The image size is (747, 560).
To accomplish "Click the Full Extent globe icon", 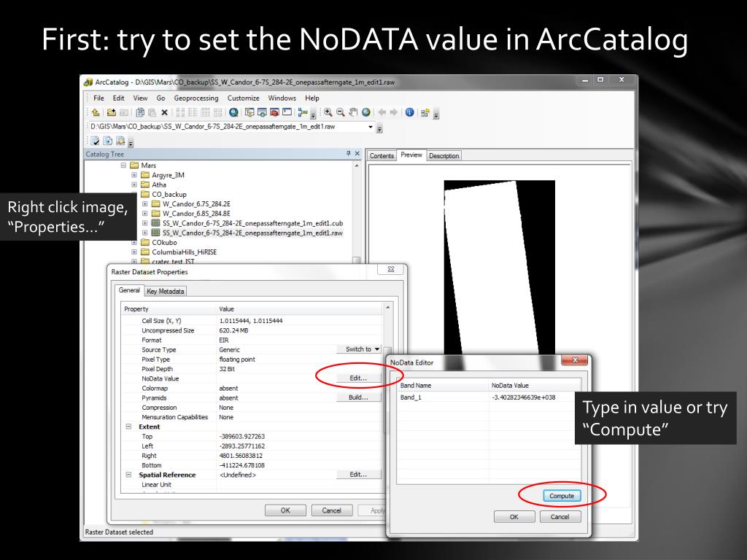I will [366, 112].
